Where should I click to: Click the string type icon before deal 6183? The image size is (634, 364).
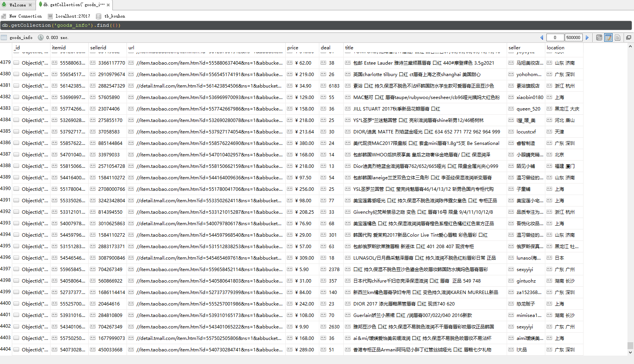coord(324,86)
